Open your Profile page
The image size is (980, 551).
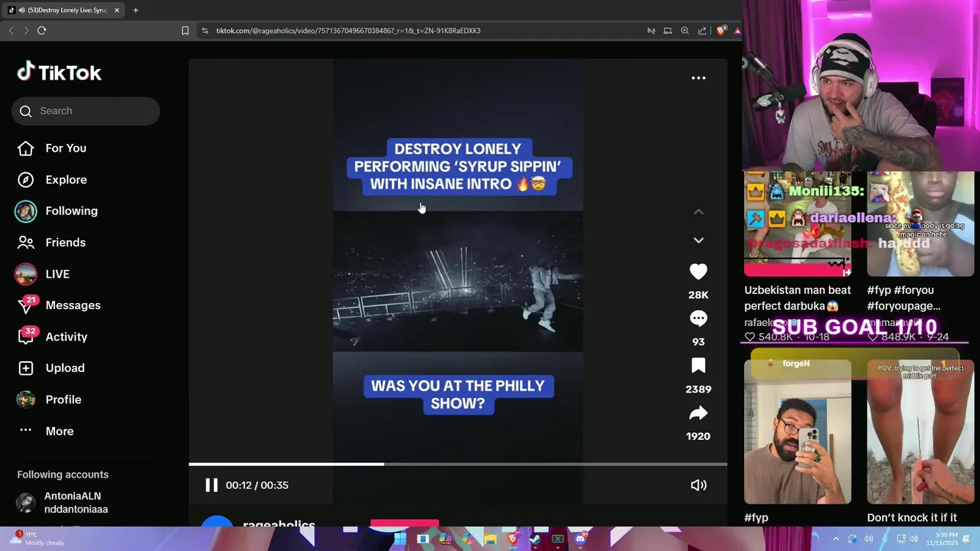(x=50, y=399)
